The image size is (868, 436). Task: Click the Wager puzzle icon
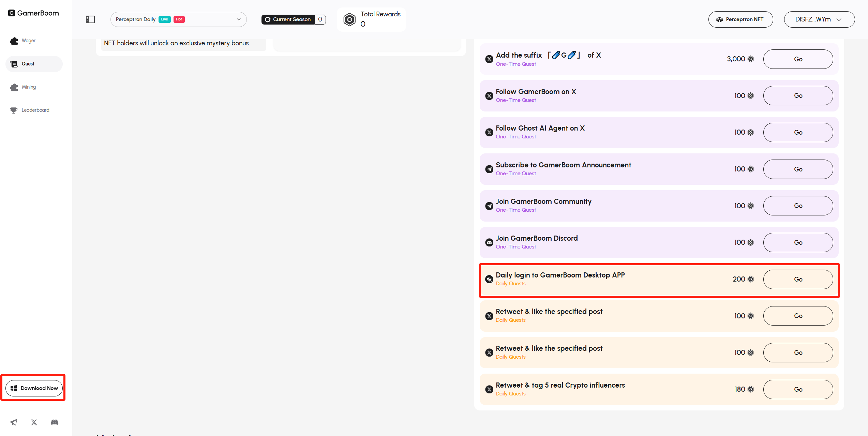click(14, 41)
